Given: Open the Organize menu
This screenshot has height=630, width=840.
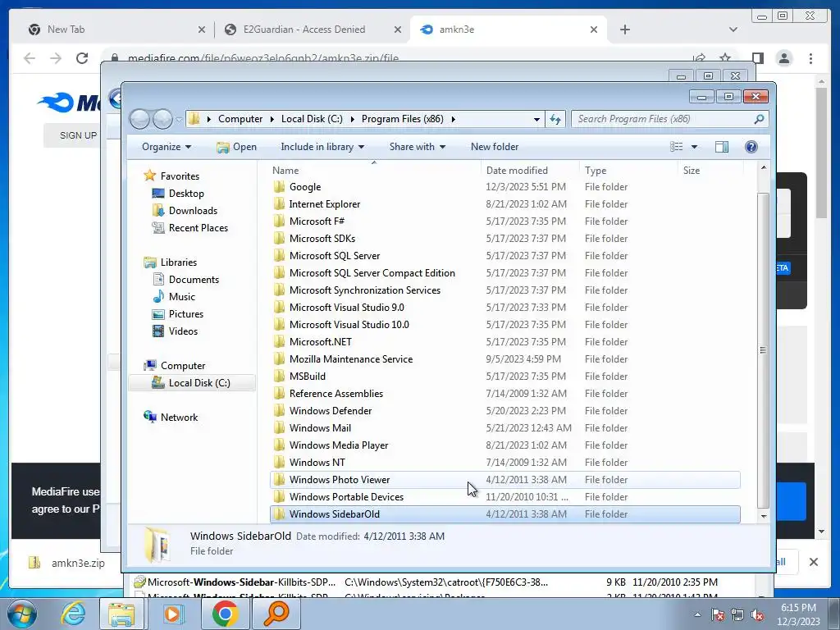Looking at the screenshot, I should (x=166, y=147).
